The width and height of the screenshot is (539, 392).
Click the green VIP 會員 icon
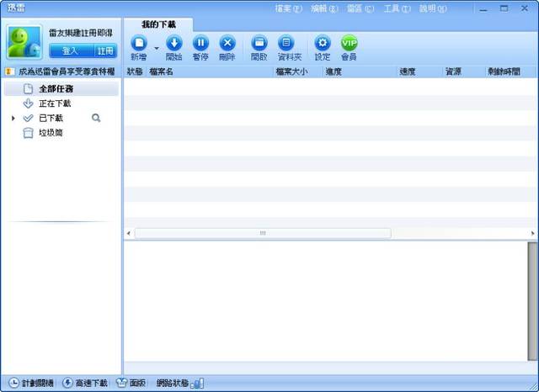tap(349, 43)
